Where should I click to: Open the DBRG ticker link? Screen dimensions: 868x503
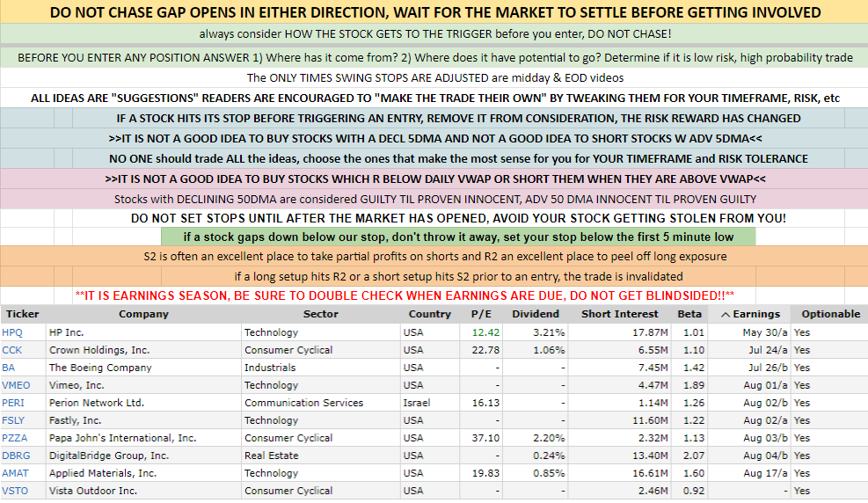16,456
